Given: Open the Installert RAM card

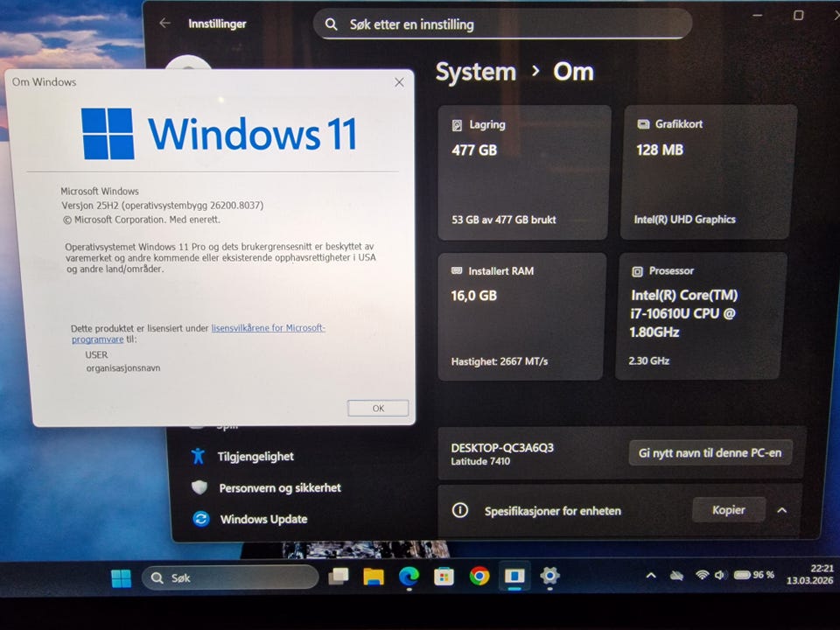Looking at the screenshot, I should click(x=521, y=317).
